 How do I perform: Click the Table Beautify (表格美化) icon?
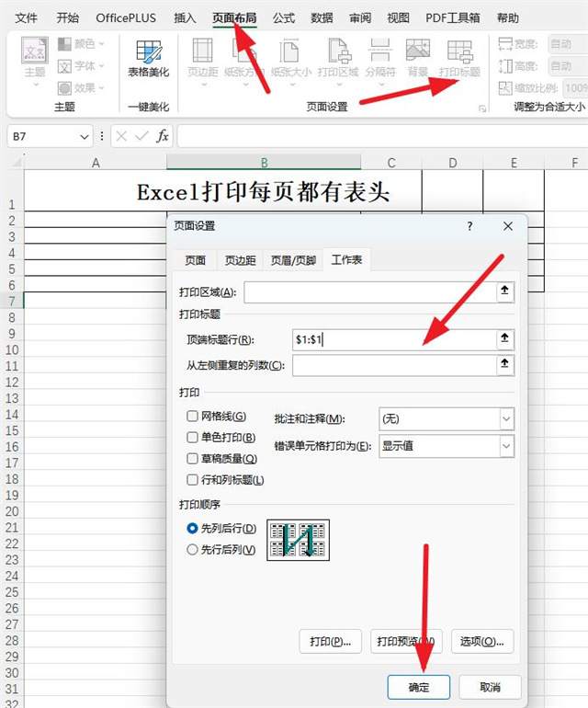click(x=149, y=59)
